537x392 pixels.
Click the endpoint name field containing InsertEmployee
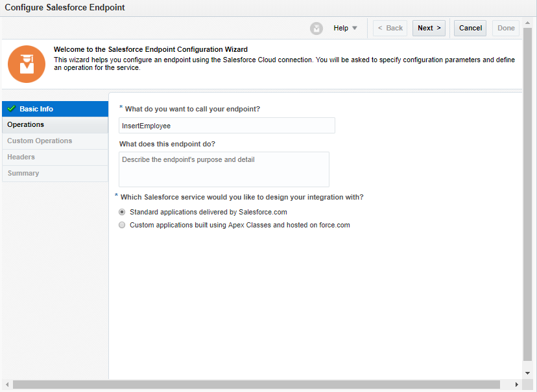pos(227,126)
